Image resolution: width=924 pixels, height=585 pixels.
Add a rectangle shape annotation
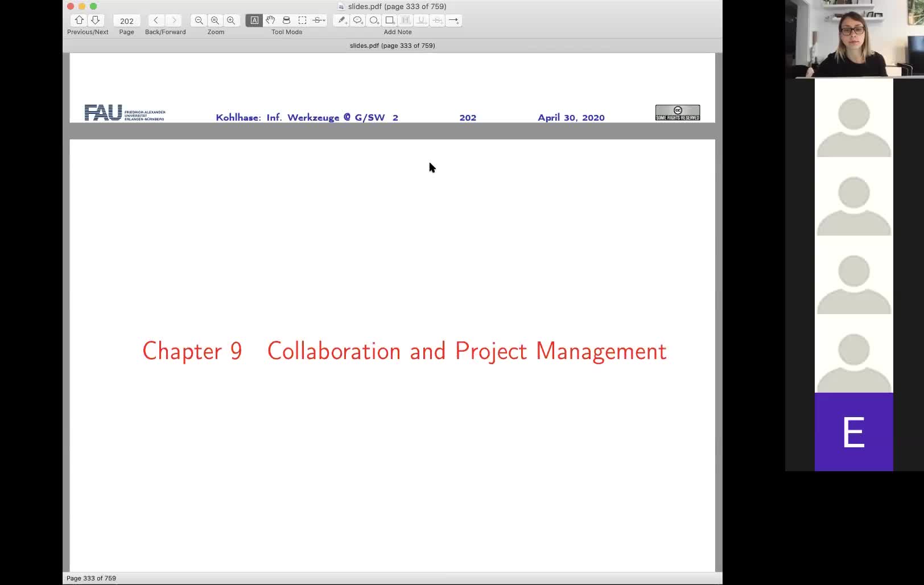[x=390, y=20]
